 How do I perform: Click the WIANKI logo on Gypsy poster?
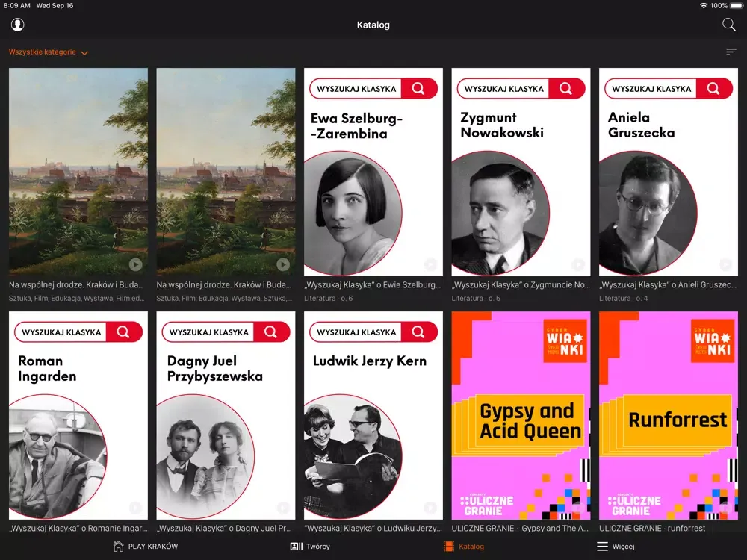point(565,341)
